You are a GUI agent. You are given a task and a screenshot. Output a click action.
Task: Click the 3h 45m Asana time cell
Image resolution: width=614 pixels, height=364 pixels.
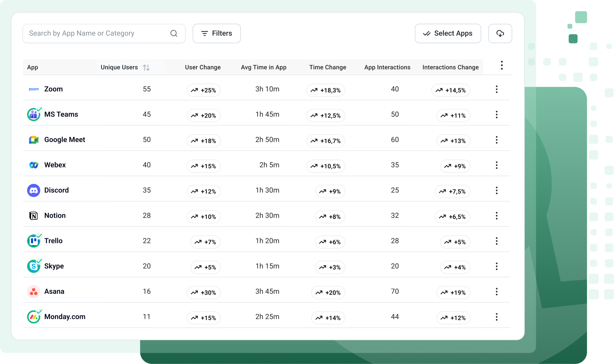tap(267, 291)
